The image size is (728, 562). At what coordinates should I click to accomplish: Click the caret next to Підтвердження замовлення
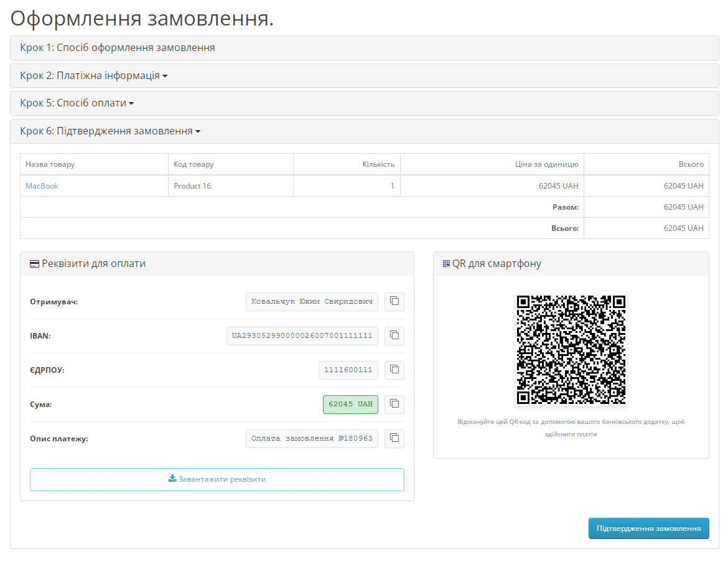click(x=198, y=131)
